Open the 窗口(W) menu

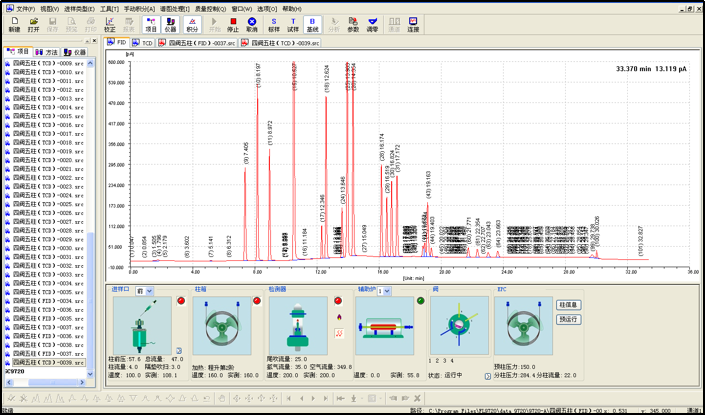(242, 9)
